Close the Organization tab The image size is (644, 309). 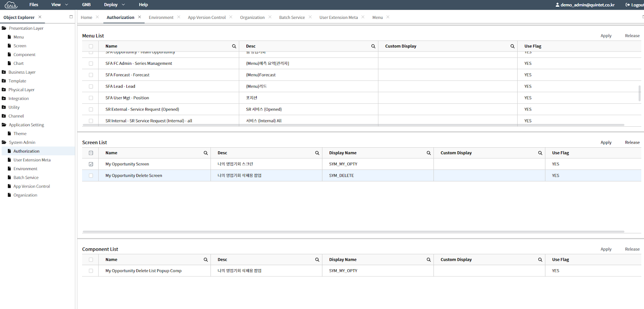coord(270,17)
